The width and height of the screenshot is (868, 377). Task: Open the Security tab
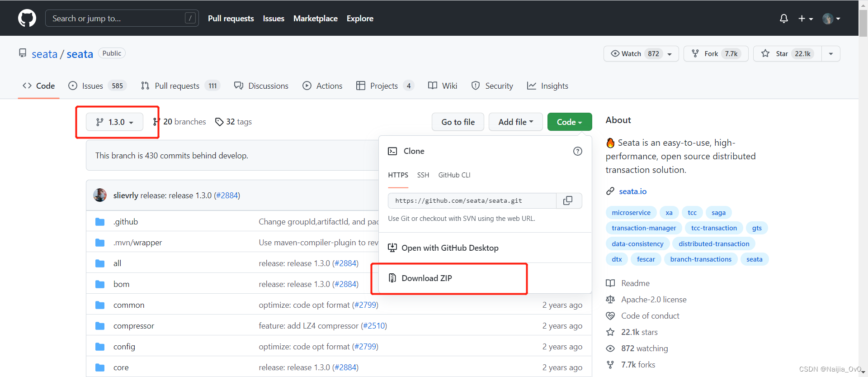tap(492, 86)
